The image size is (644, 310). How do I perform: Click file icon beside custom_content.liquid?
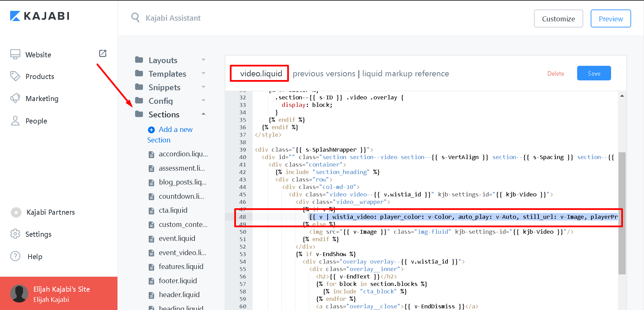point(151,225)
